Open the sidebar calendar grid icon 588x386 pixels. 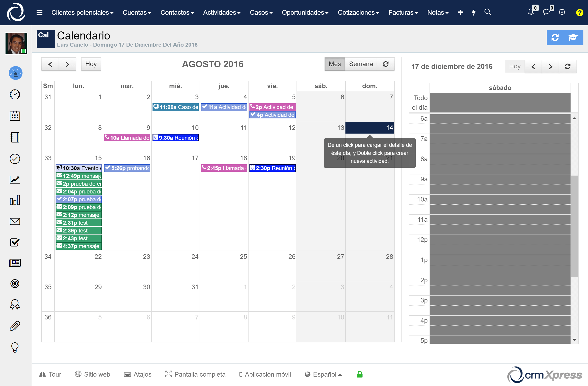15,115
